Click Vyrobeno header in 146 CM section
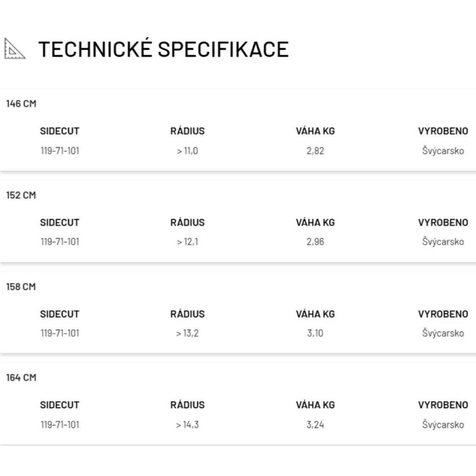This screenshot has height=476, width=476. pos(443,131)
